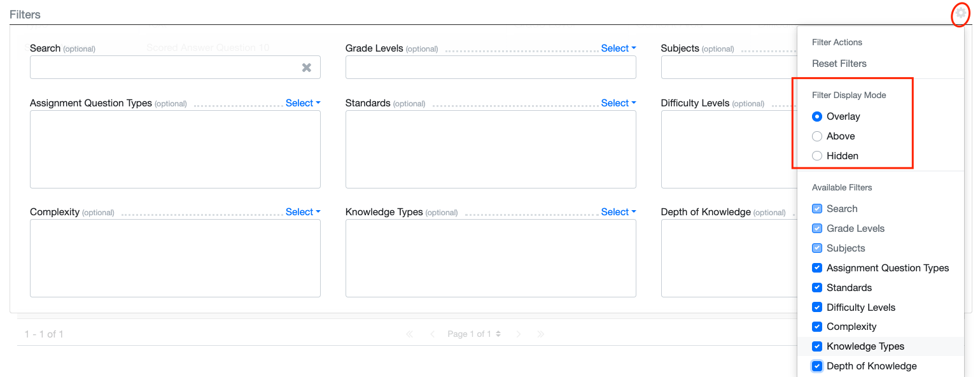Select the Above display mode
This screenshot has width=980, height=377.
click(x=817, y=136)
